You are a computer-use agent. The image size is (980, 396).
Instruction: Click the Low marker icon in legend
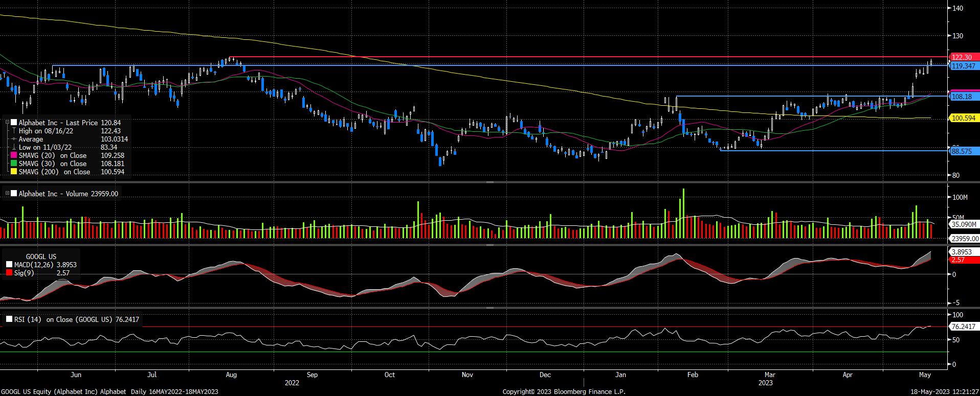[x=14, y=147]
